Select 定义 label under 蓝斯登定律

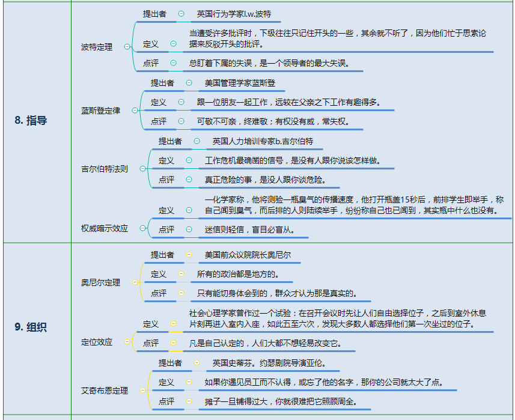158,103
